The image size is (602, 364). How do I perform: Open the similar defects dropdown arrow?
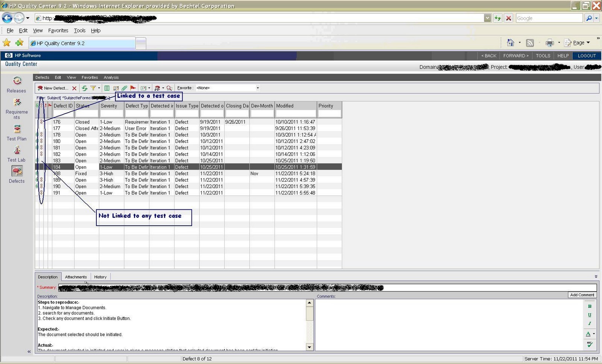tap(163, 88)
